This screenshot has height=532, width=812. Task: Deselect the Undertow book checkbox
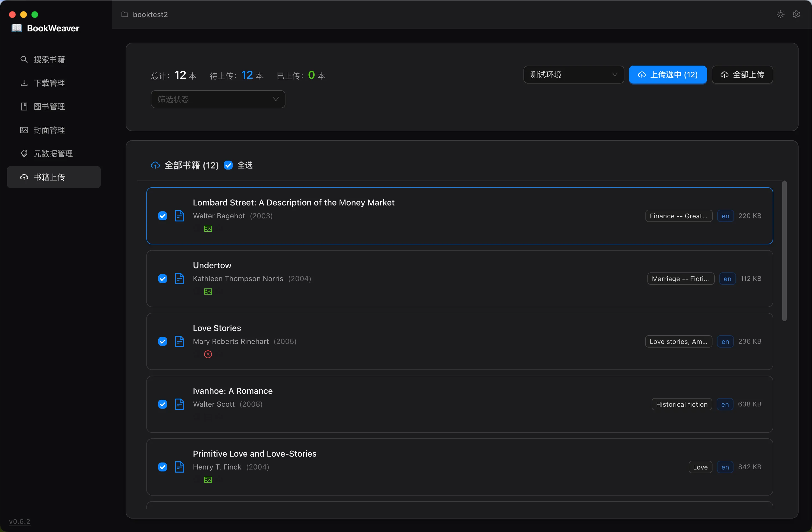tap(163, 279)
